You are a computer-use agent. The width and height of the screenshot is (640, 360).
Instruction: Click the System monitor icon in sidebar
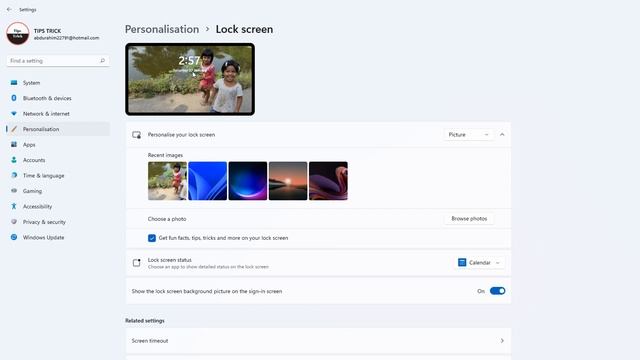[x=14, y=82]
